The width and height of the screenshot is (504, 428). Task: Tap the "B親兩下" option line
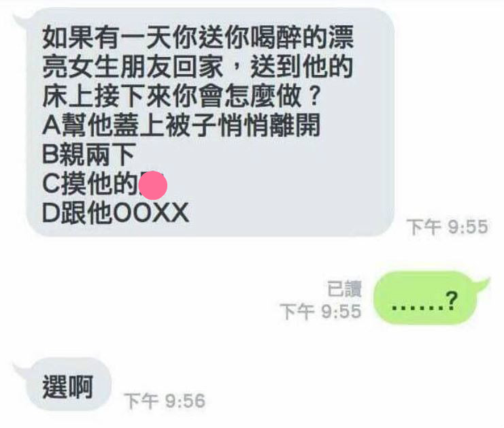pos(88,154)
